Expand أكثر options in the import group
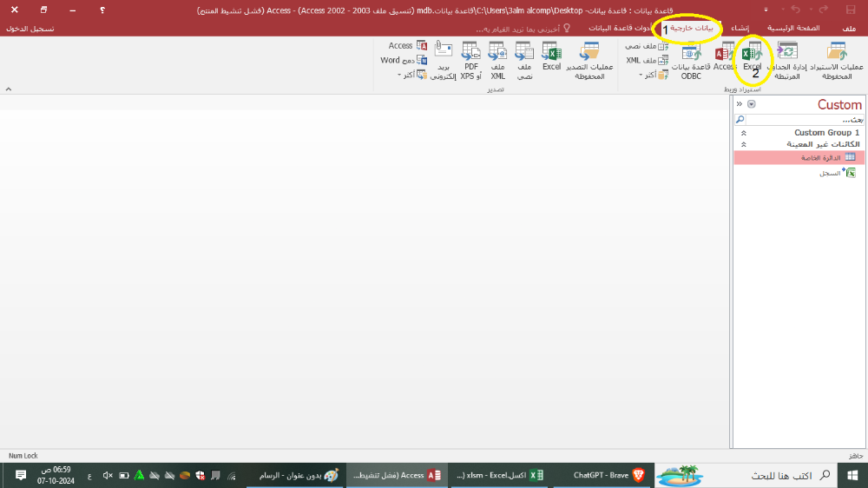This screenshot has width=868, height=488. [x=654, y=75]
